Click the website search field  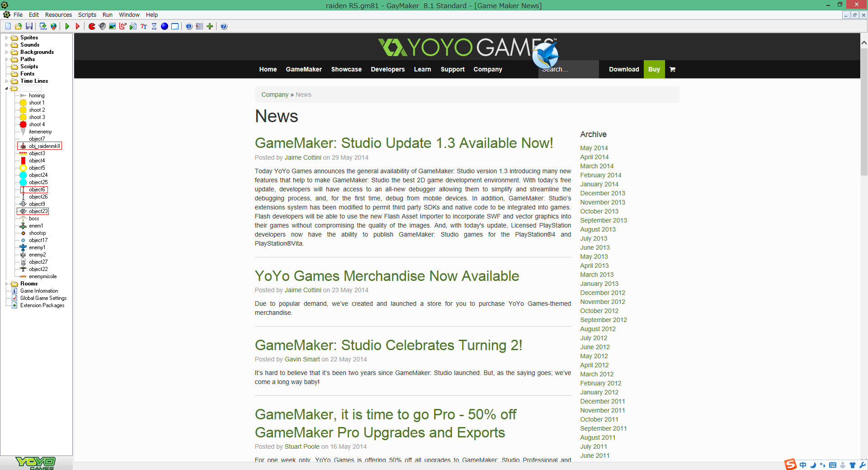[x=569, y=69]
